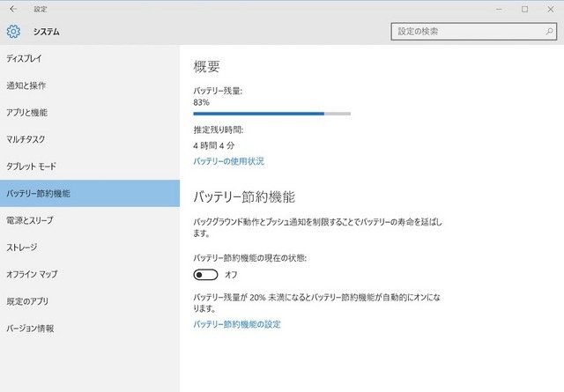Click the システム gear icon
Viewport: 564px width, 392px height.
(14, 32)
